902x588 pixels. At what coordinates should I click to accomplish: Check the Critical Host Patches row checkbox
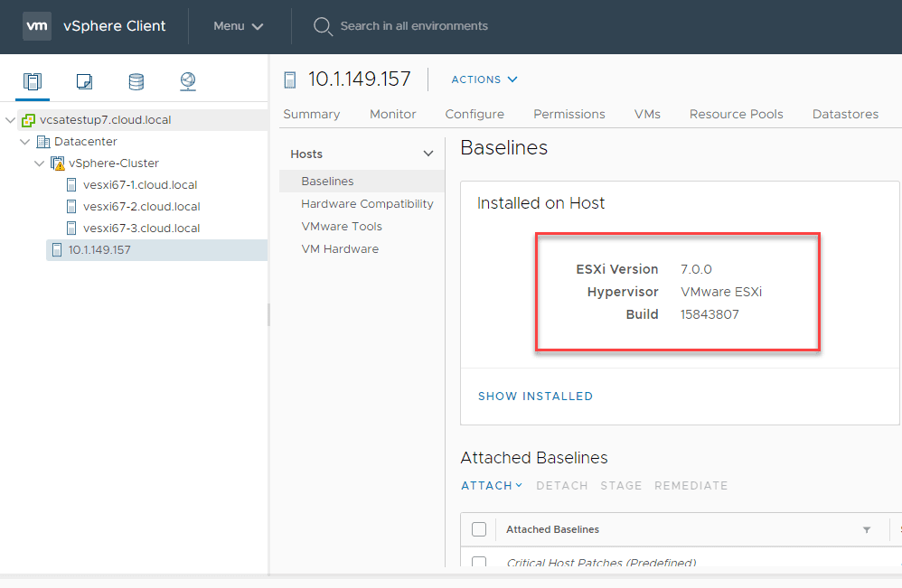[479, 563]
